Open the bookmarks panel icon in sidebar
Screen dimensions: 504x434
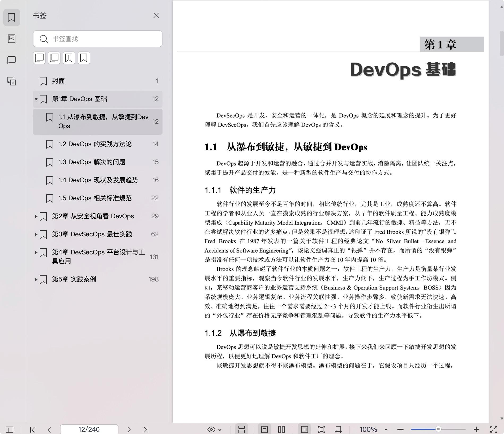(11, 18)
